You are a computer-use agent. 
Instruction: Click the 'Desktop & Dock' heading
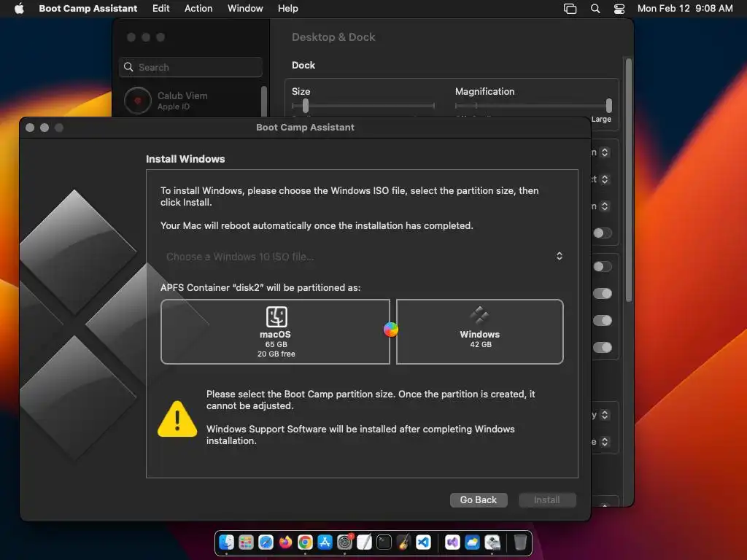[x=333, y=37]
